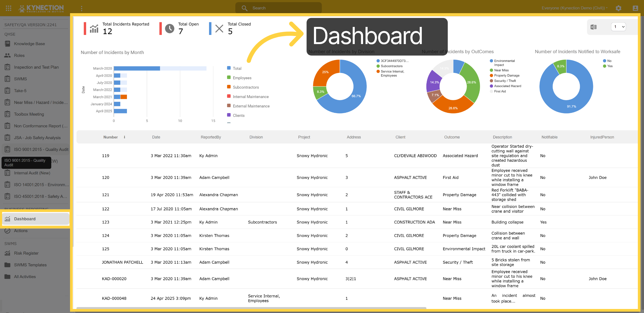Click the JSA - Job Safety Analysis icon
644x313 pixels.
(x=8, y=138)
